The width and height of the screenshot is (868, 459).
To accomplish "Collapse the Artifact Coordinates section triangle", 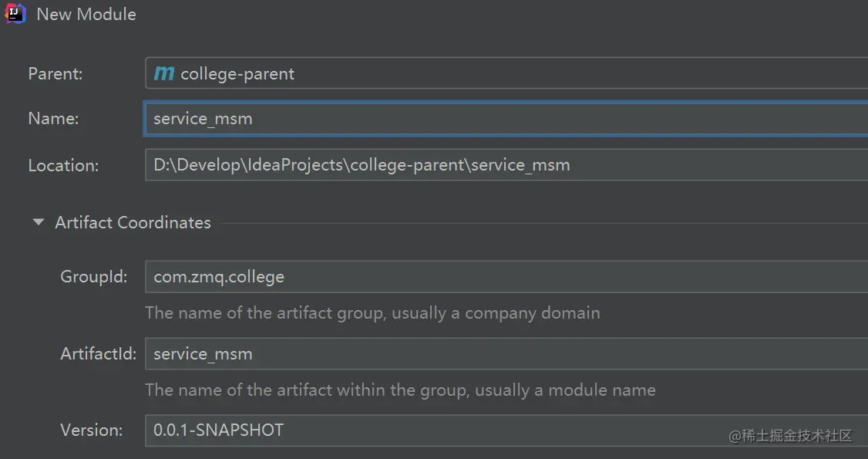I will [39, 222].
